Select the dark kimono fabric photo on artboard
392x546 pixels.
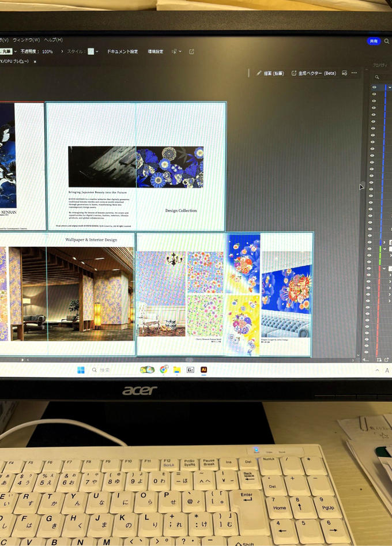(102, 167)
